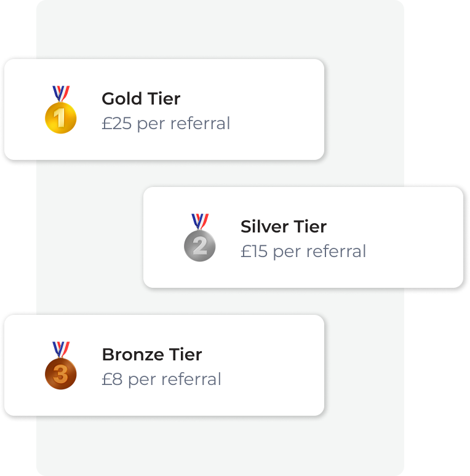Image resolution: width=470 pixels, height=476 pixels.
Task: Click the number 3 on bronze medal
Action: 60,374
